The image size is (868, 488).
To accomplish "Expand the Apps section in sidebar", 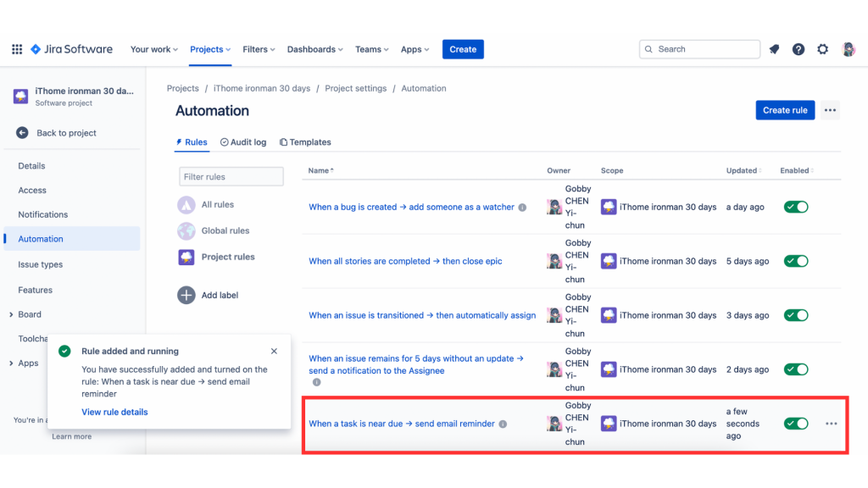I will point(11,363).
